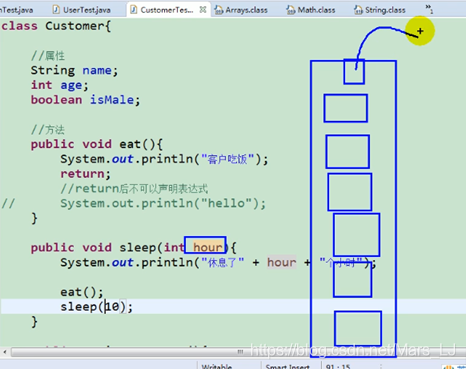Click the UserTest.java file icon
Screen dimensions: 466x369
click(x=57, y=10)
